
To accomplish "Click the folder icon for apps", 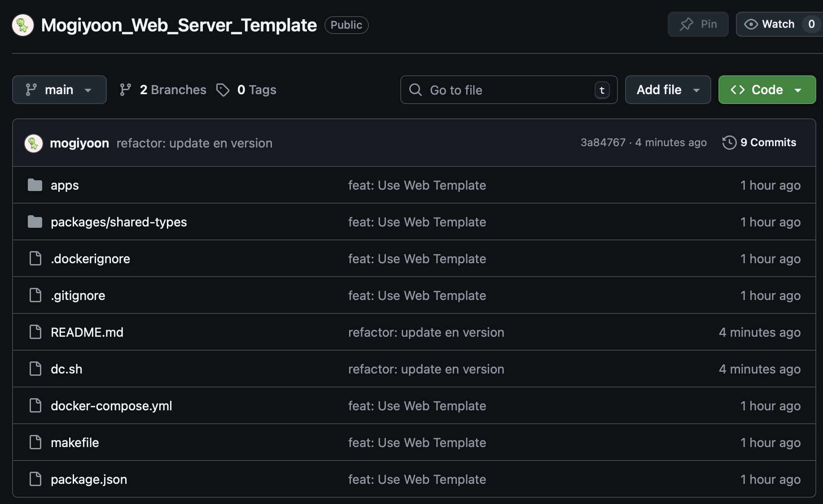I will coord(35,185).
